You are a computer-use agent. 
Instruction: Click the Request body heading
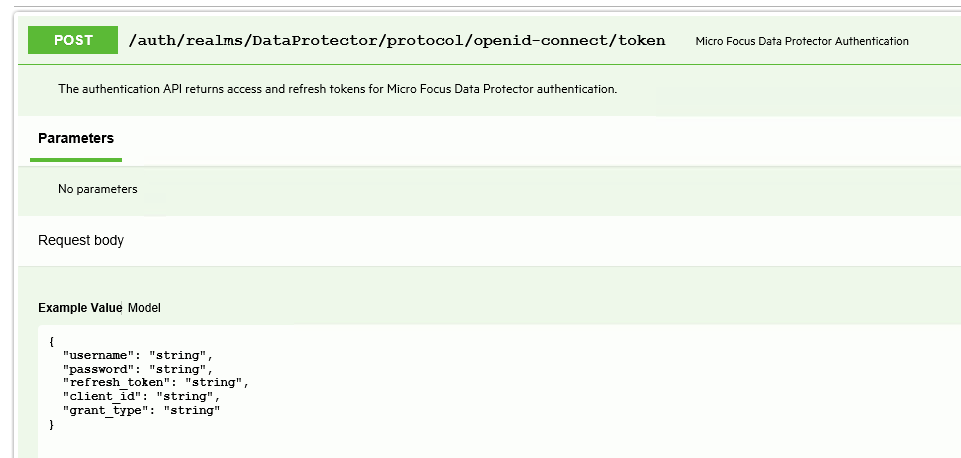coord(81,240)
